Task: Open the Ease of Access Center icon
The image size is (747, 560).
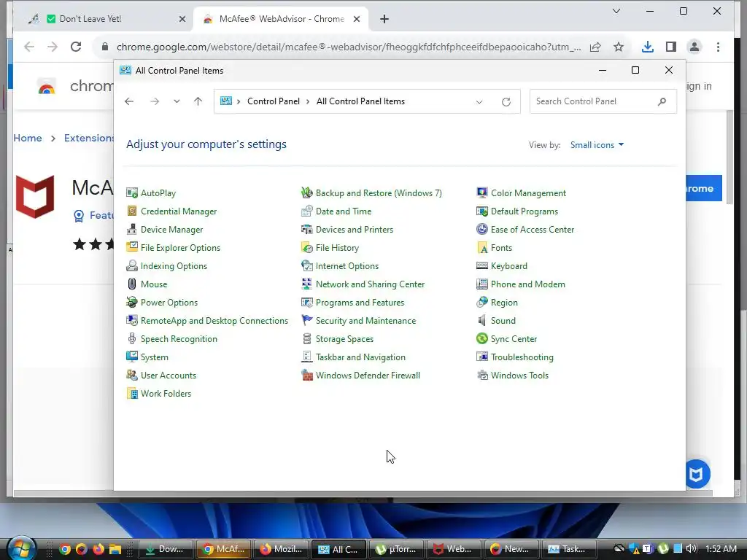Action: (x=482, y=230)
